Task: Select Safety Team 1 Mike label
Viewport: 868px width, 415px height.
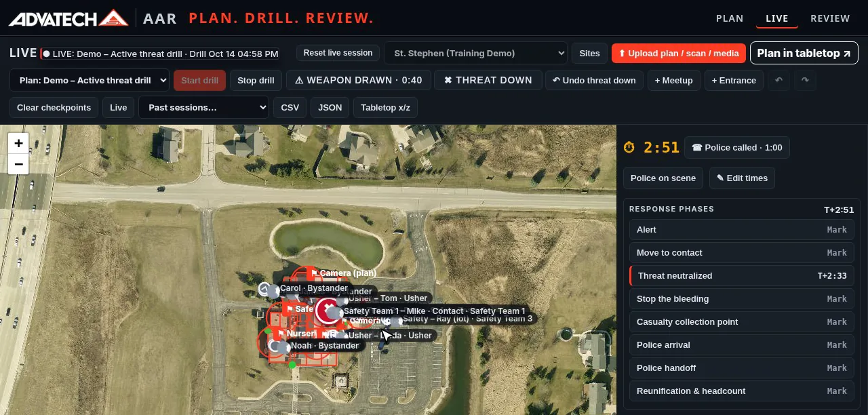Action: [434, 311]
